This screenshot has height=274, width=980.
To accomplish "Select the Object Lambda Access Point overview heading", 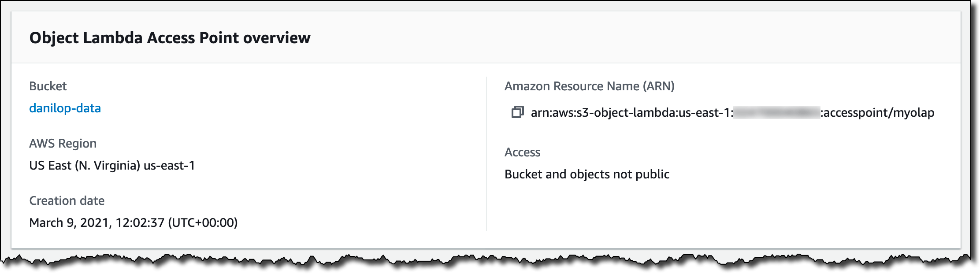I will click(x=170, y=38).
